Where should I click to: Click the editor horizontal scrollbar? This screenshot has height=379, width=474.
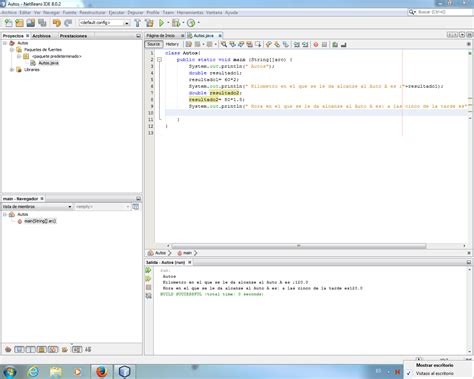pyautogui.click(x=299, y=246)
